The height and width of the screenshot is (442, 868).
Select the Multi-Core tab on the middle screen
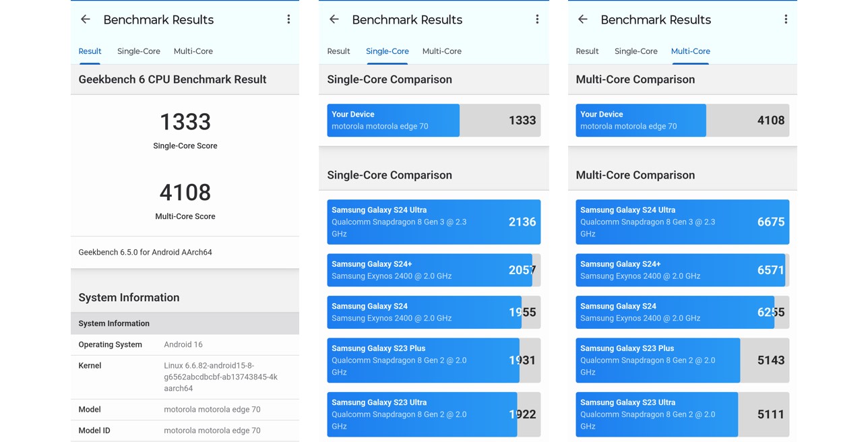click(442, 51)
